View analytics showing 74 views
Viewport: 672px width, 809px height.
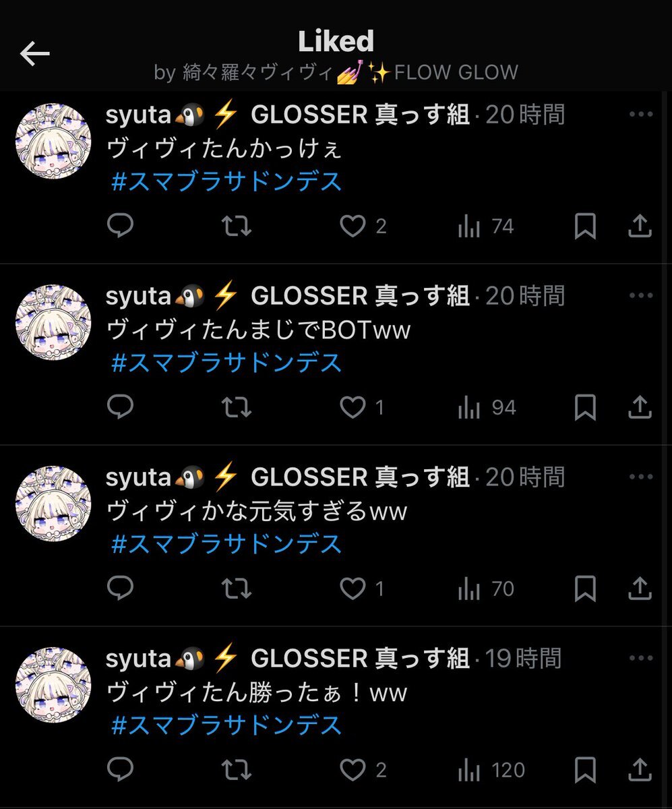click(485, 227)
